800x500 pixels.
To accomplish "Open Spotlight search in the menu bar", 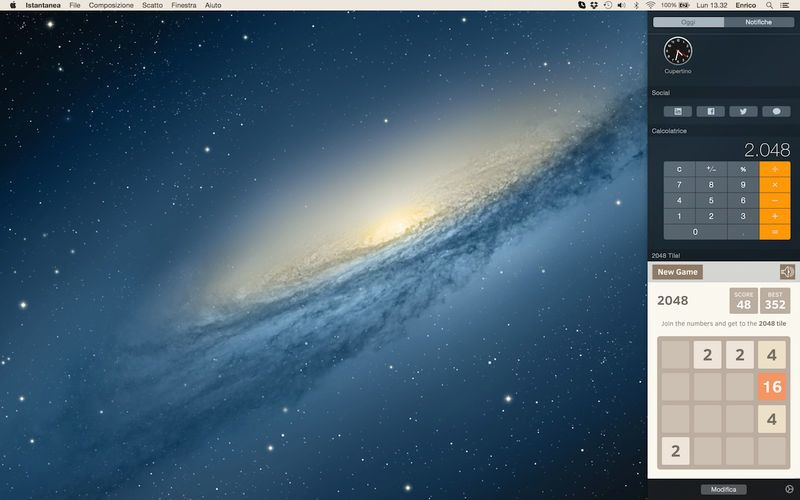I will click(769, 5).
